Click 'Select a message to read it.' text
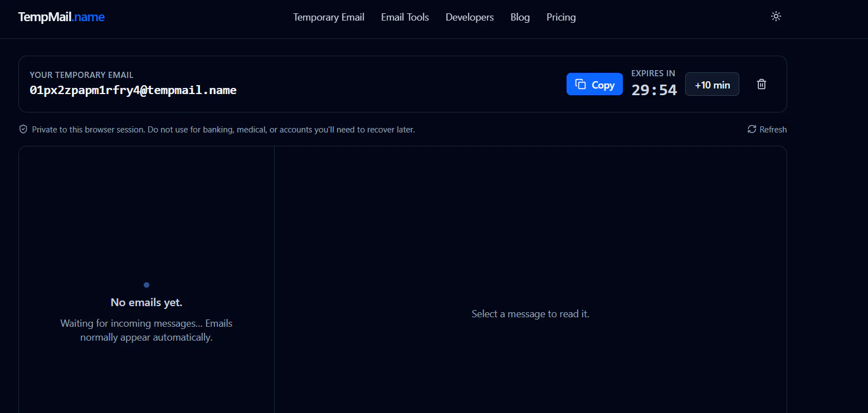 pos(530,314)
